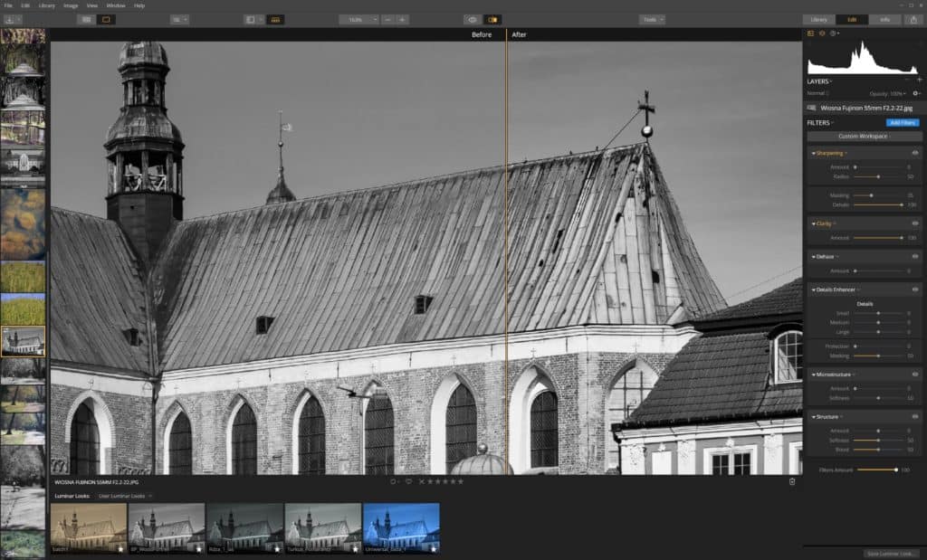Click the filmstrip view icon in toolbar

coord(275,19)
